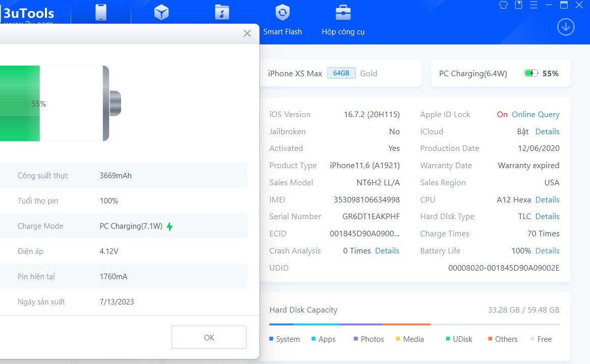
Task: Open the iDevice phone icon tab
Action: point(101,12)
